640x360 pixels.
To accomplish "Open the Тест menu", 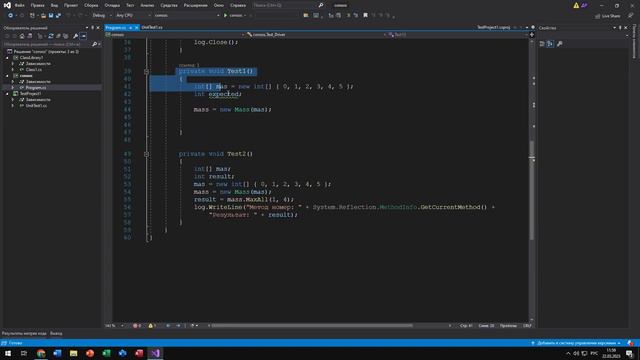I will pyautogui.click(x=130, y=5).
